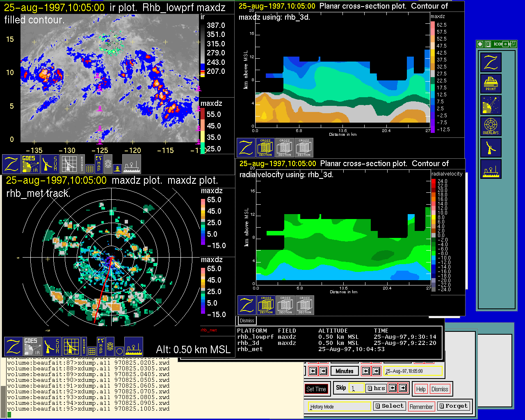Viewport: 525px width, 420px height.
Task: Click the Z zoom icon under the radialvelocity plot
Action: coord(247,306)
